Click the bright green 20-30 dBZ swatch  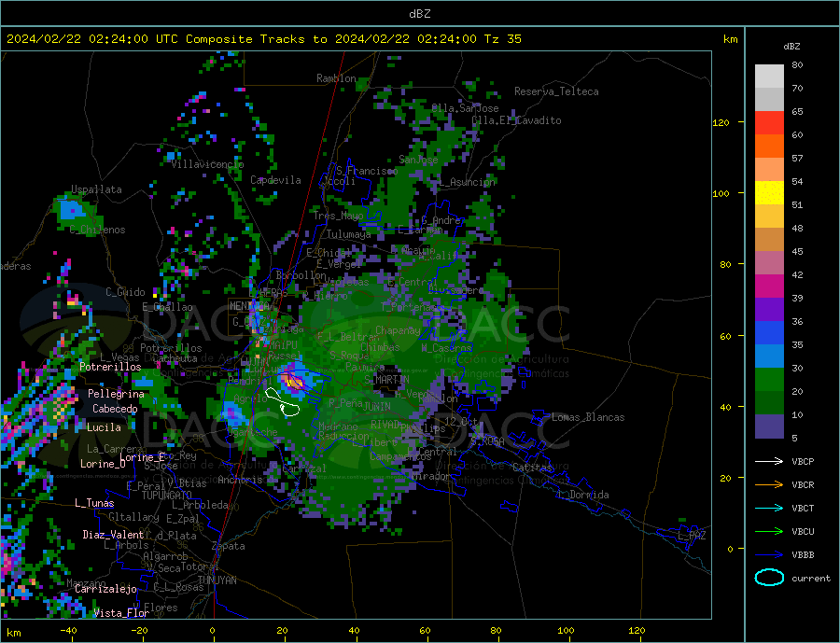coord(769,380)
